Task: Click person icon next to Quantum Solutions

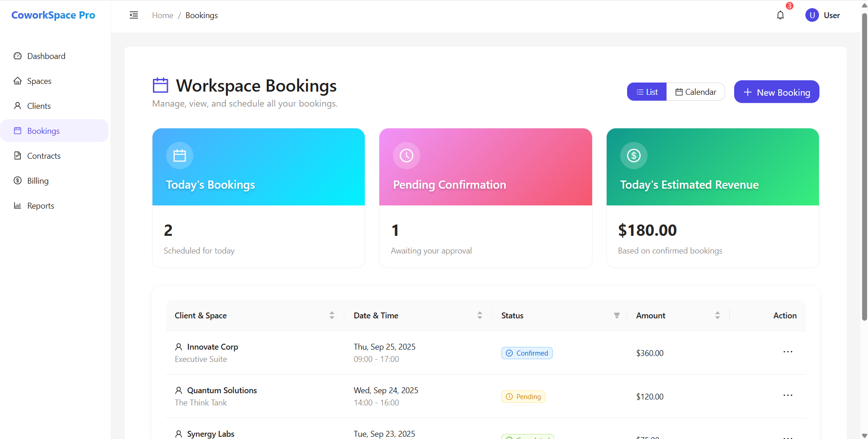Action: (179, 390)
